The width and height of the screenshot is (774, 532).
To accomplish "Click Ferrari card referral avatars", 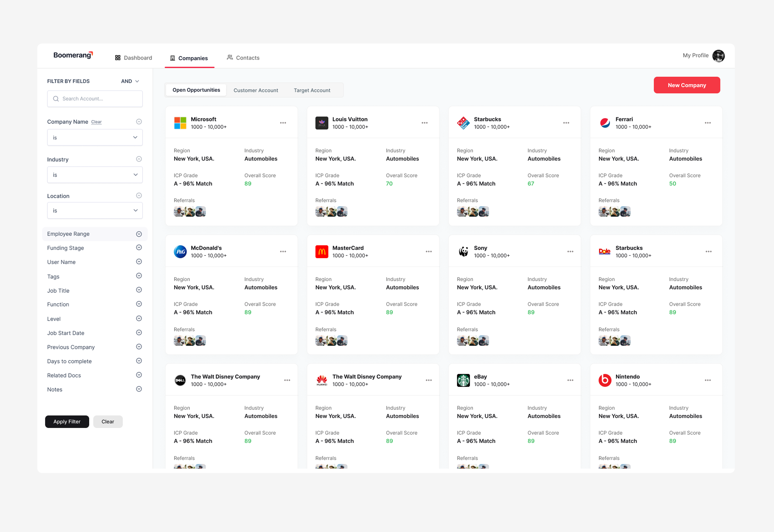I will point(614,212).
